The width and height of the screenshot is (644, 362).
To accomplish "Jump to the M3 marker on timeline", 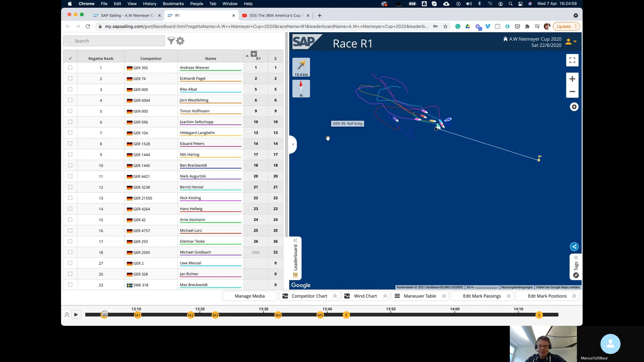I will 215,315.
